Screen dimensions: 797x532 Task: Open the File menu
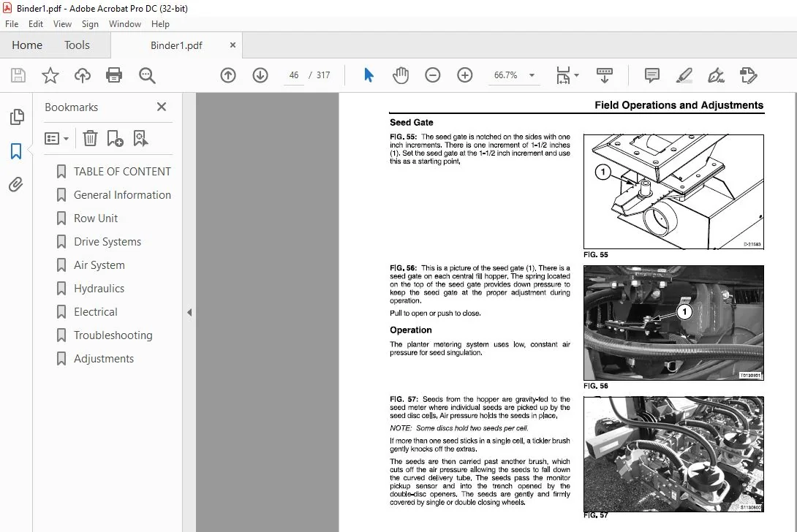tap(12, 24)
